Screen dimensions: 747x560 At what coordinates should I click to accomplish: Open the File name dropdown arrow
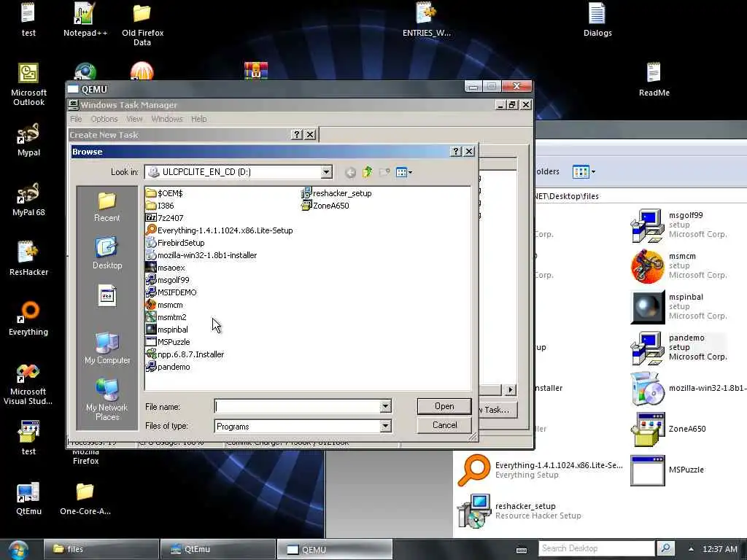pos(385,407)
